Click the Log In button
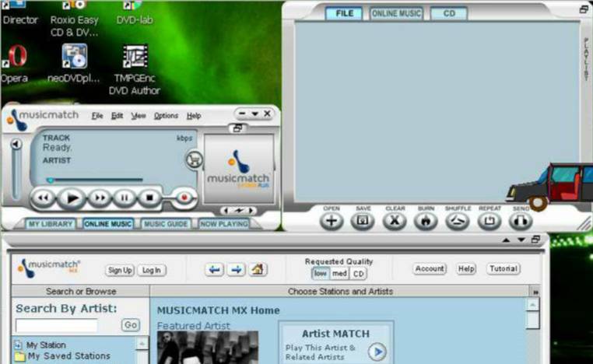This screenshot has height=364, width=593. tap(152, 270)
